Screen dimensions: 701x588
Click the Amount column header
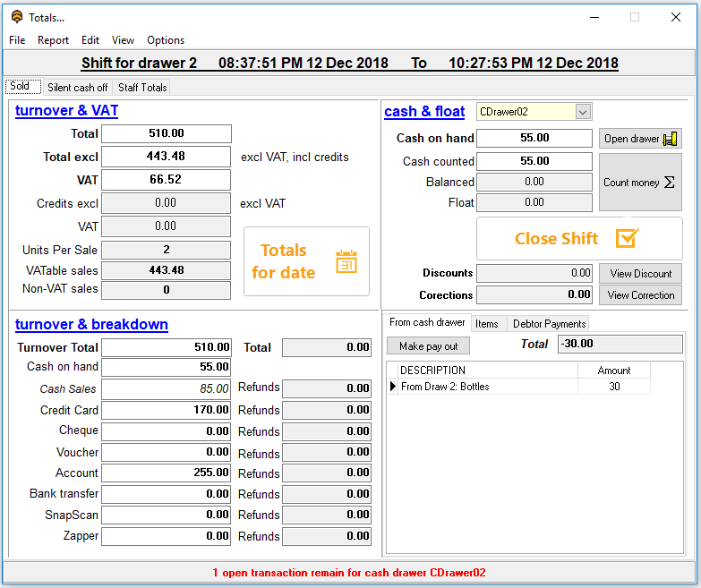(x=614, y=371)
